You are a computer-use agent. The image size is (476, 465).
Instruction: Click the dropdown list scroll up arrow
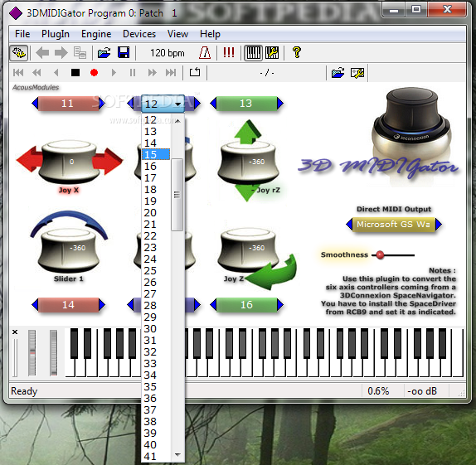[178, 121]
